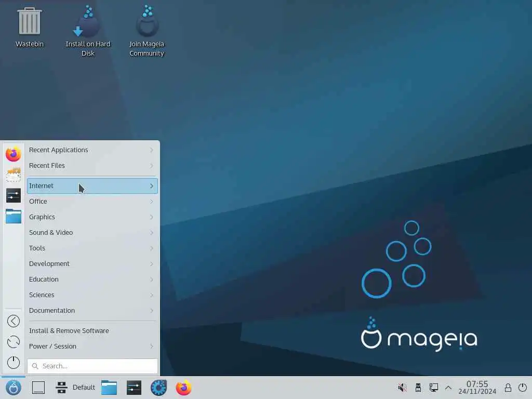Open the software manager favorite icon below Firefox
Screen dimensions: 532x399
(14, 175)
